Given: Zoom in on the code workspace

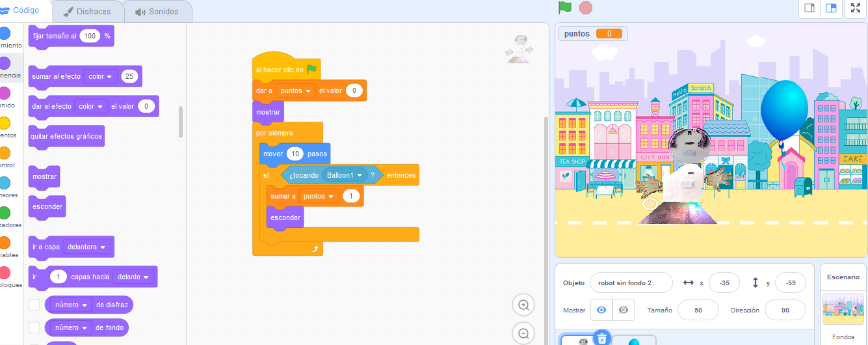Looking at the screenshot, I should pyautogui.click(x=523, y=305).
